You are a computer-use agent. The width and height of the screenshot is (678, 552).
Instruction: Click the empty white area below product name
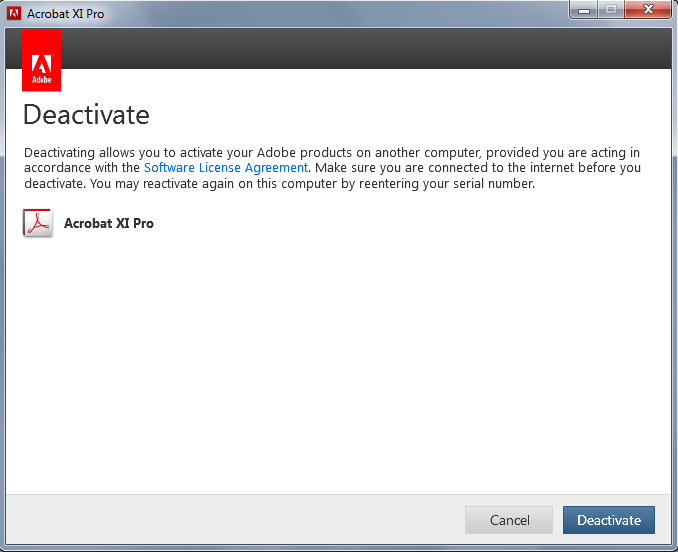tap(340, 360)
